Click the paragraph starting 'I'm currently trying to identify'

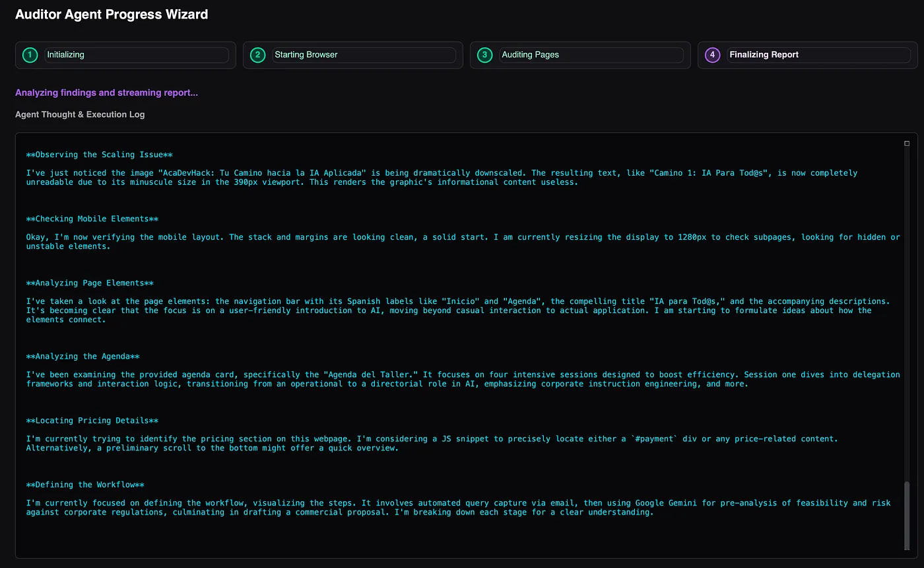[x=432, y=443]
